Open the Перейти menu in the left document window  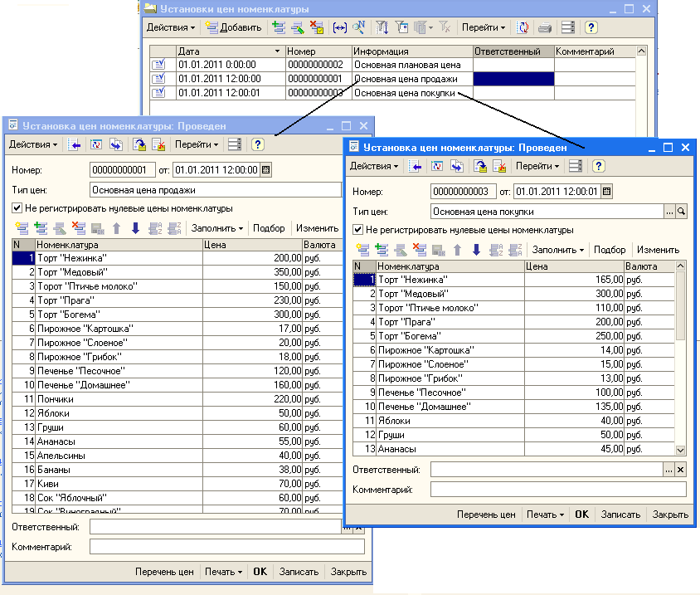point(197,144)
